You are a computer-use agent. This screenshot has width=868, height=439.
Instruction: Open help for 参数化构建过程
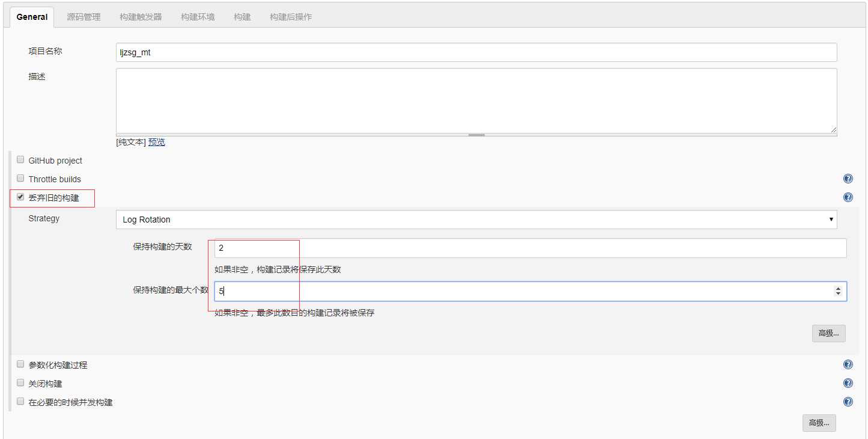[x=848, y=364]
